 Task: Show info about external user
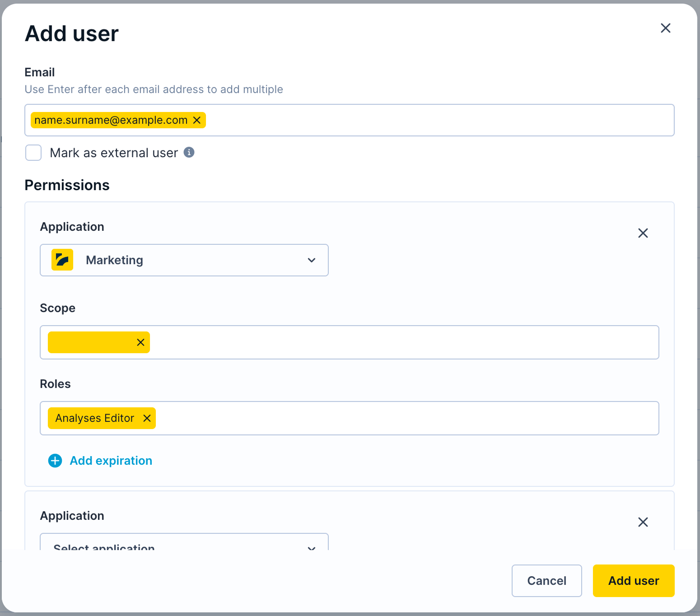click(189, 152)
